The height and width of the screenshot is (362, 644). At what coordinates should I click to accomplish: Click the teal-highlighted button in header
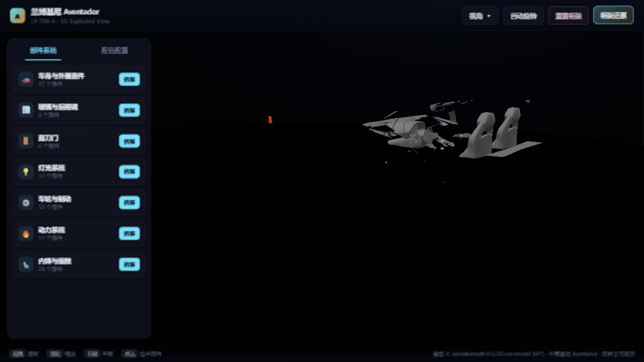coord(613,16)
